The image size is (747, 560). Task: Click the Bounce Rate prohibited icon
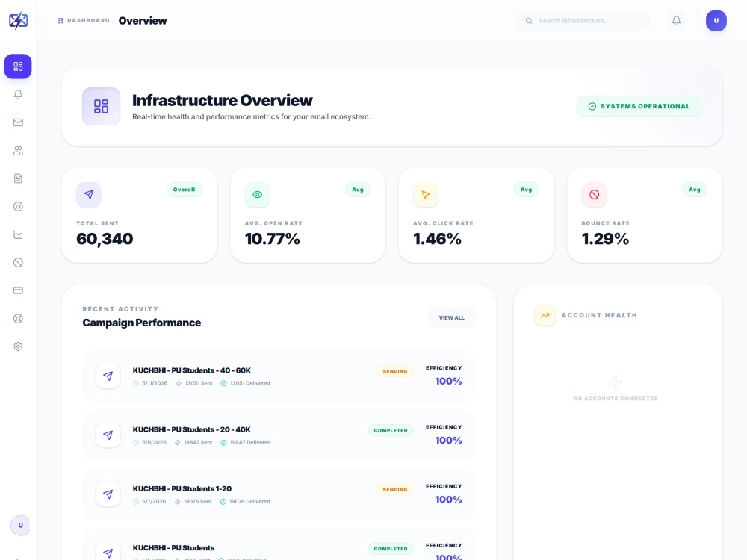pyautogui.click(x=594, y=194)
